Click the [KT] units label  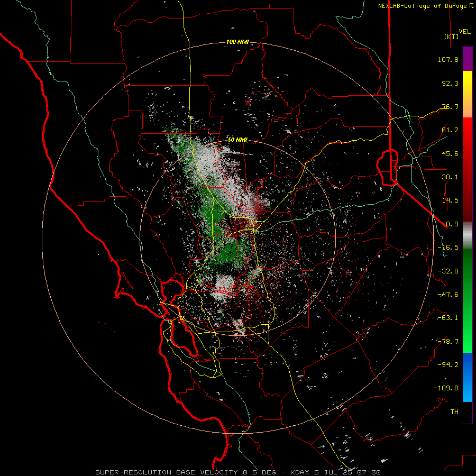click(x=452, y=36)
